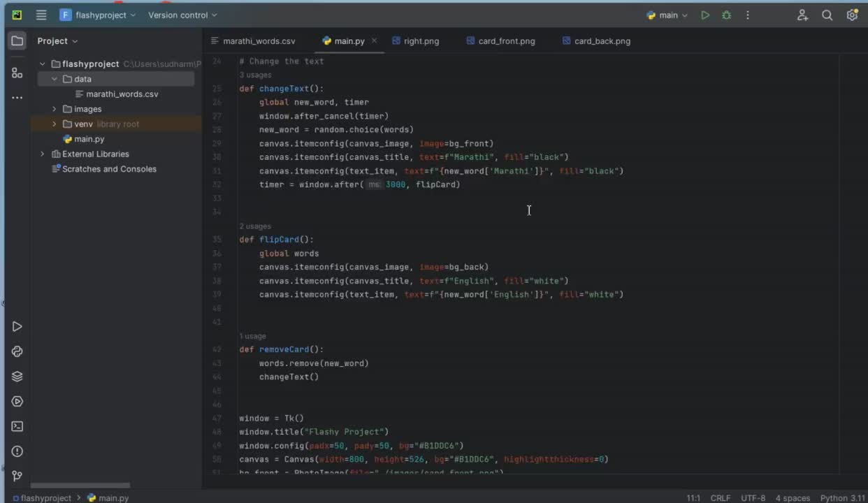Change CRLF line separator

[721, 498]
